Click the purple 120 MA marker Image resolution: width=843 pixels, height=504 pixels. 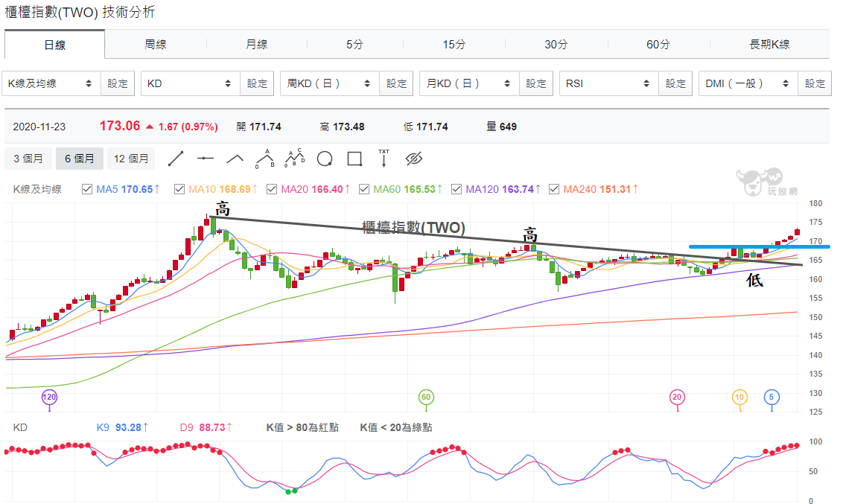49,398
